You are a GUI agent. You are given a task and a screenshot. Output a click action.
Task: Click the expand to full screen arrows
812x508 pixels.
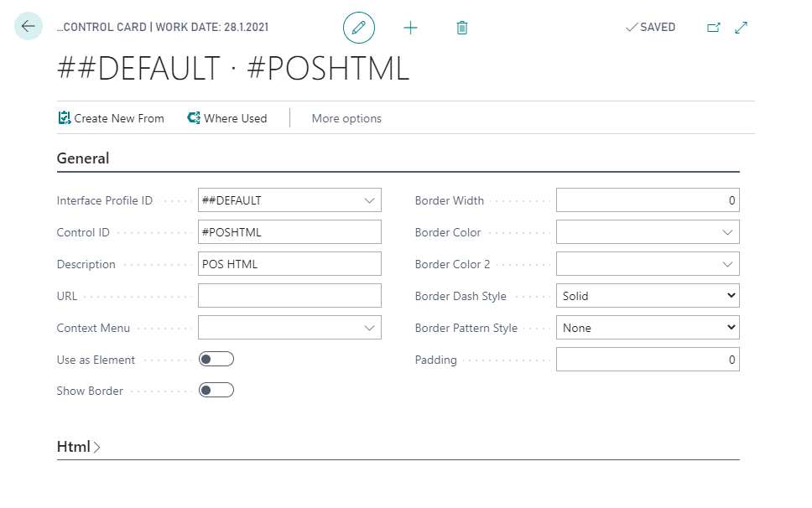[x=741, y=28]
